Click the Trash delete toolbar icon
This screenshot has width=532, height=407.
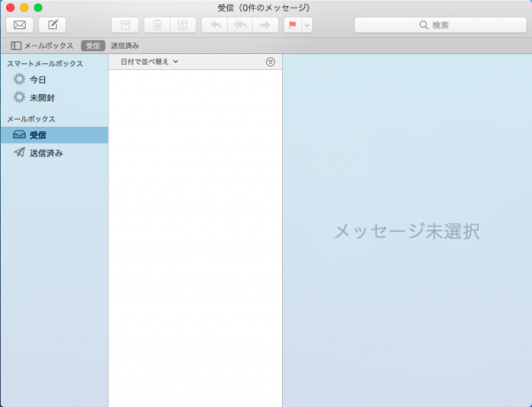click(157, 25)
